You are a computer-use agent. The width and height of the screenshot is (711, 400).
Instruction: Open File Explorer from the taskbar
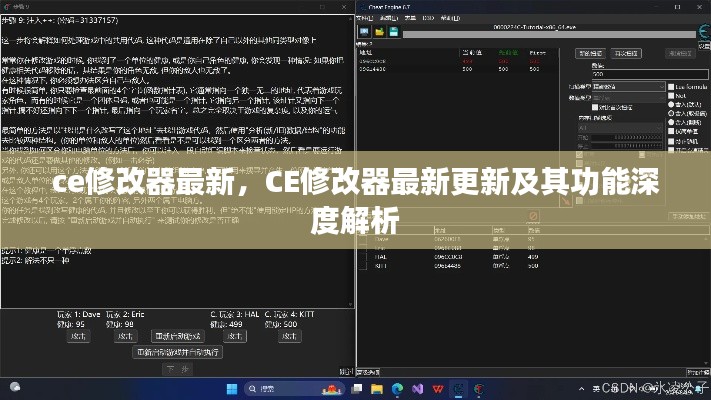[x=377, y=389]
